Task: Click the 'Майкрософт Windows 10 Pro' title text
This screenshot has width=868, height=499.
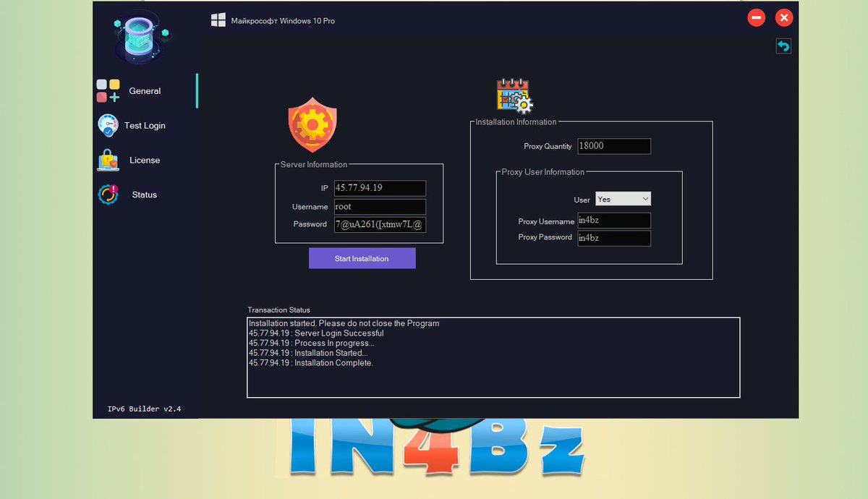Action: [x=283, y=21]
